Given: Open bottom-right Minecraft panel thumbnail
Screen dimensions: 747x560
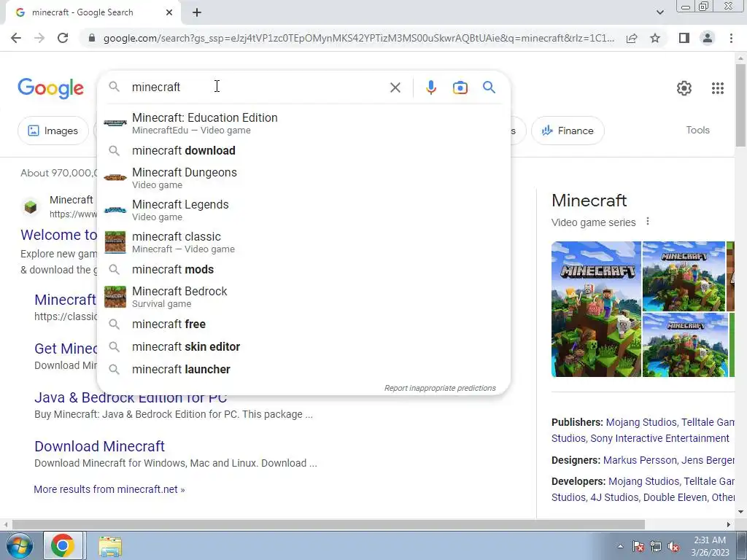Looking at the screenshot, I should coord(685,345).
